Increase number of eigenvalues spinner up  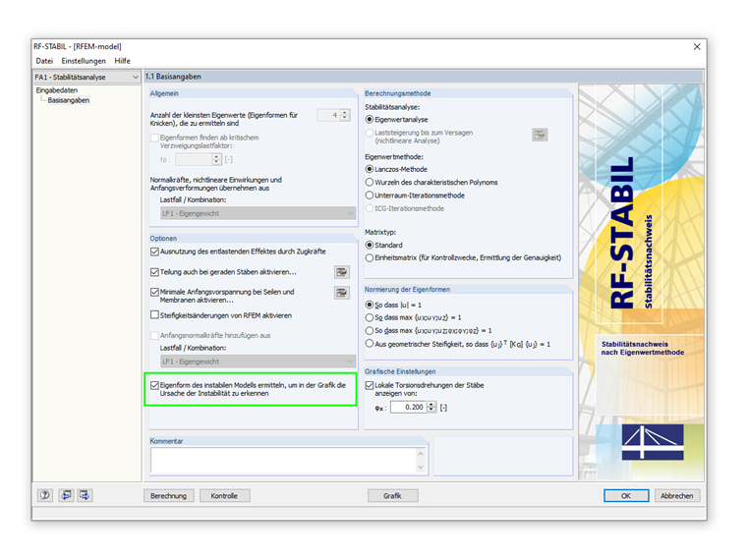click(345, 112)
